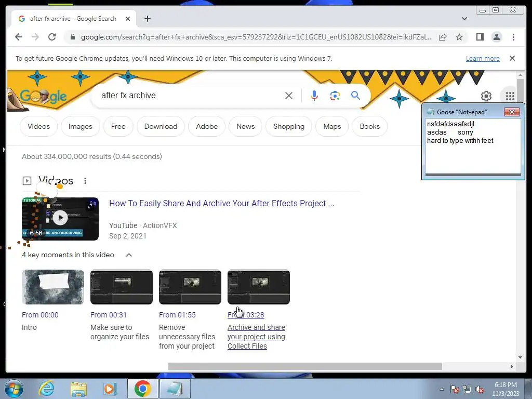Collapse the 4 key moments chevron
The image size is (532, 399).
(129, 255)
